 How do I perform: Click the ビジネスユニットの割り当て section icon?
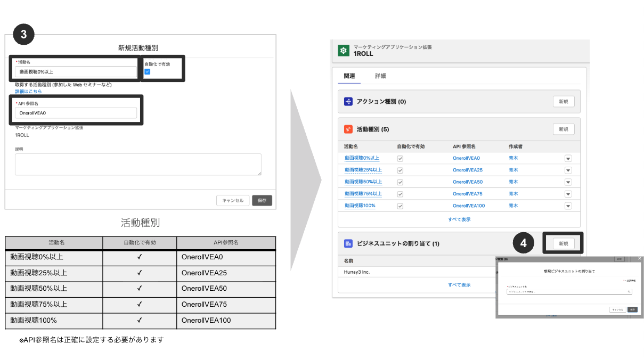348,243
